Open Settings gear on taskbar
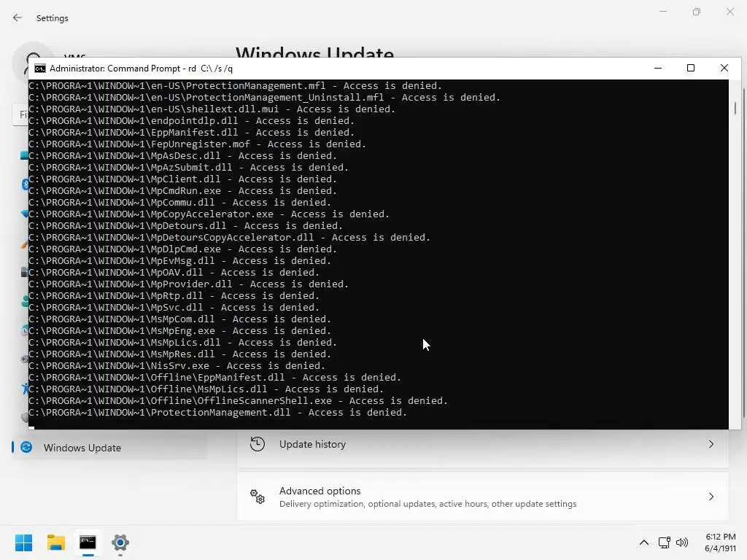Image resolution: width=747 pixels, height=560 pixels. (x=120, y=542)
